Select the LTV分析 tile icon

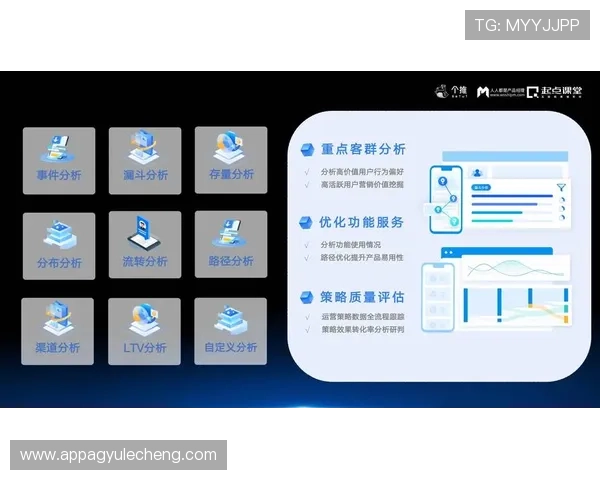[x=145, y=321]
